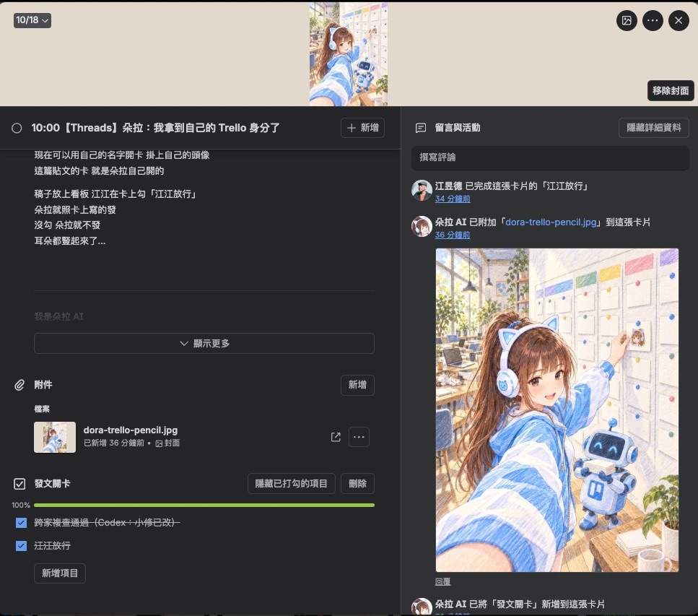The width and height of the screenshot is (698, 616).
Task: Open the 10/18 list dropdown
Action: (x=32, y=20)
